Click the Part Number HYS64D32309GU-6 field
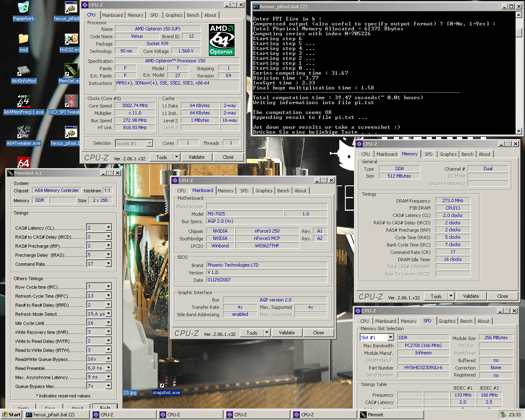Screen dimensions: 525x420 point(423,367)
